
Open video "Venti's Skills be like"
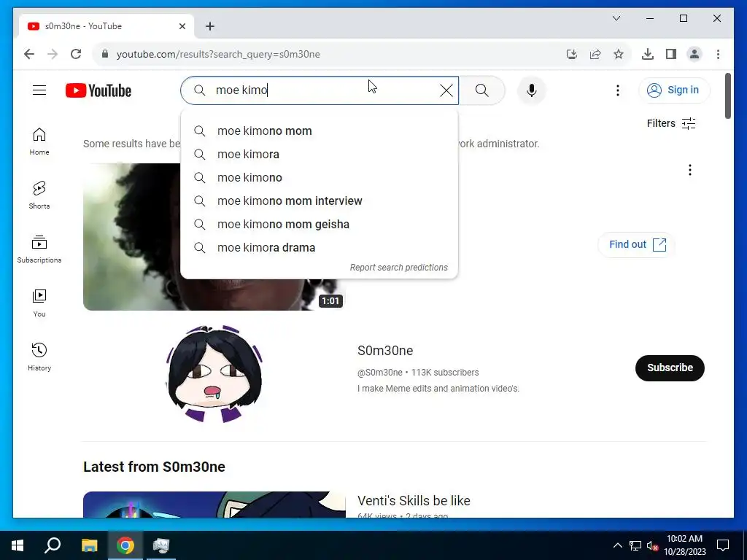click(x=414, y=500)
